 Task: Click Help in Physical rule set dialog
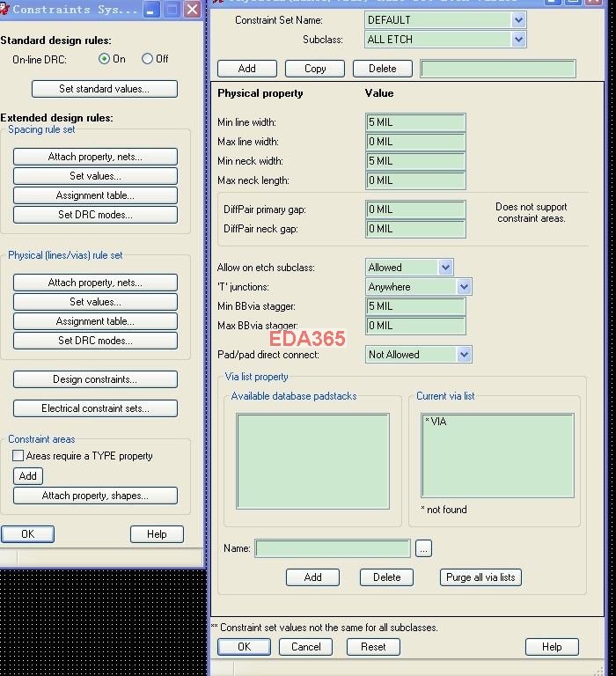click(552, 647)
